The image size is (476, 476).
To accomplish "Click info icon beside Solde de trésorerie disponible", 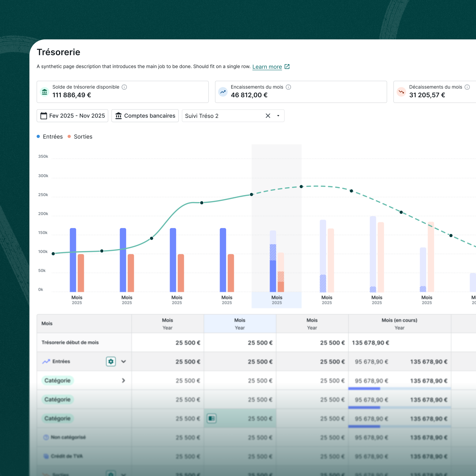I will click(124, 87).
